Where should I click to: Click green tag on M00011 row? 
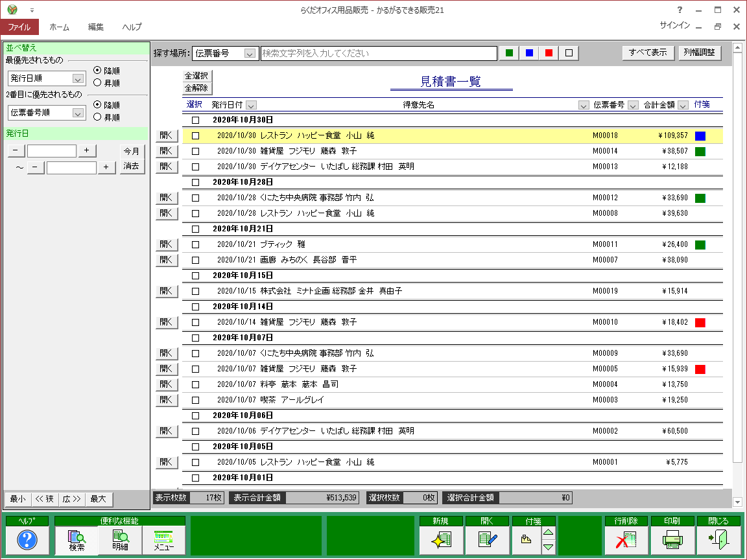coord(700,245)
